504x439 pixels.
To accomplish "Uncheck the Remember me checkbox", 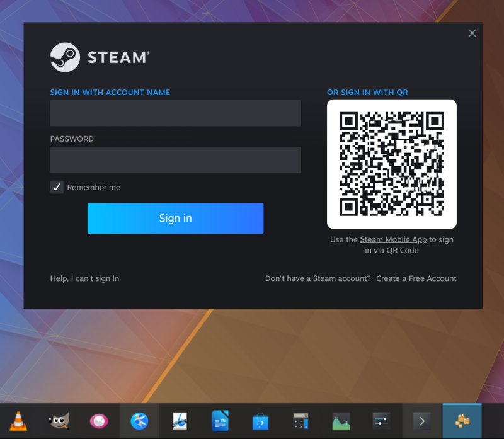I will pos(57,187).
